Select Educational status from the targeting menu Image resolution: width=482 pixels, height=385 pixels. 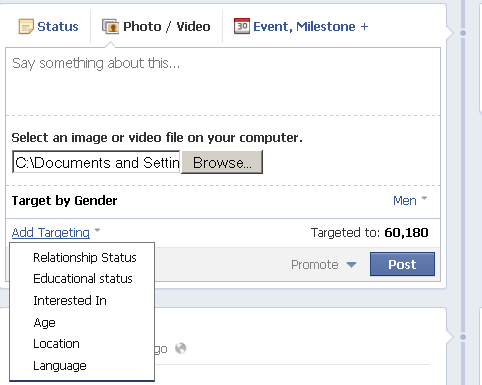pos(83,279)
